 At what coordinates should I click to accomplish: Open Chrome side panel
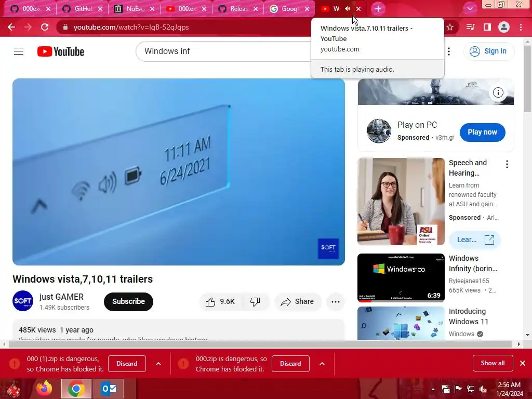(x=487, y=27)
